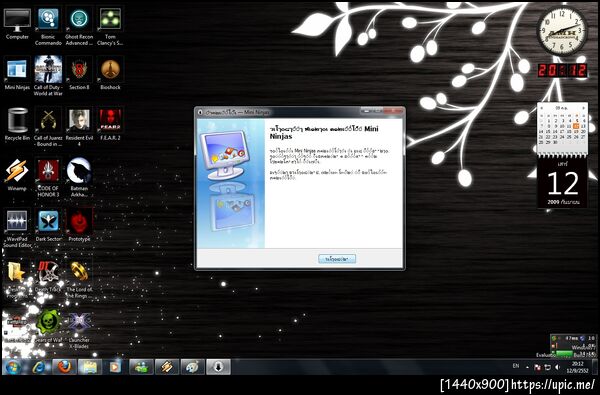Go to previous month in calendar gadget
The height and width of the screenshot is (395, 600).
pos(542,108)
